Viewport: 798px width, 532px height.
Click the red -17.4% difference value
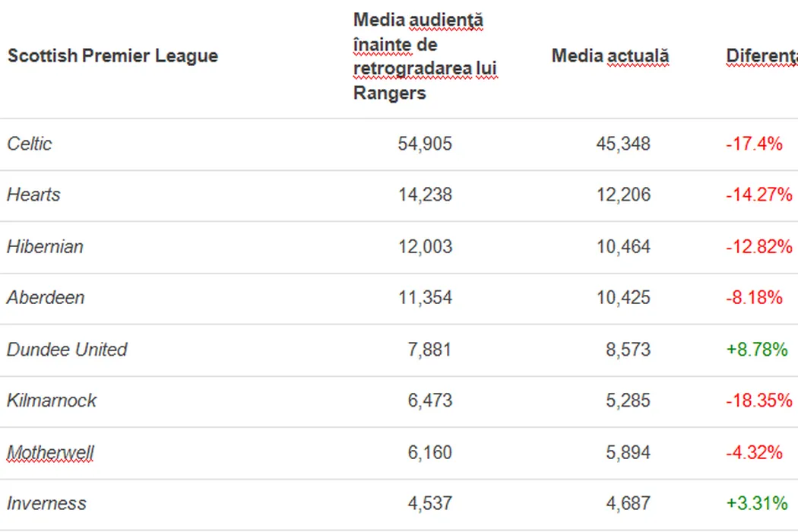click(754, 144)
